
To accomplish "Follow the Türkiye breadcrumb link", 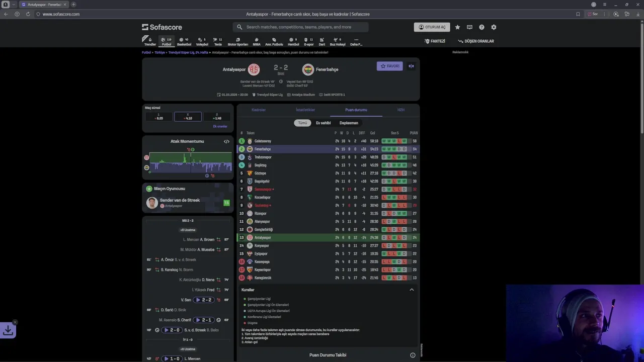I will point(159,52).
